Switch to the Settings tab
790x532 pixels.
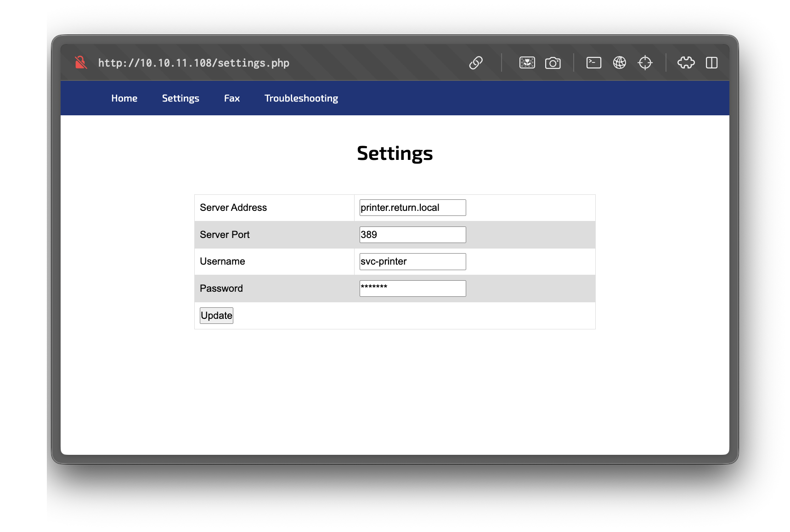(x=180, y=98)
